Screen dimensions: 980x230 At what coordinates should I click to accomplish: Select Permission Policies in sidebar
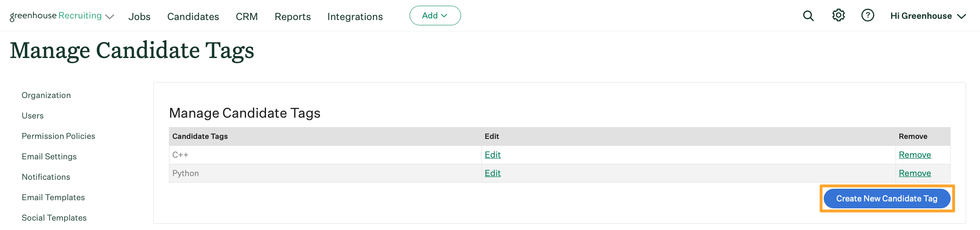pyautogui.click(x=58, y=136)
